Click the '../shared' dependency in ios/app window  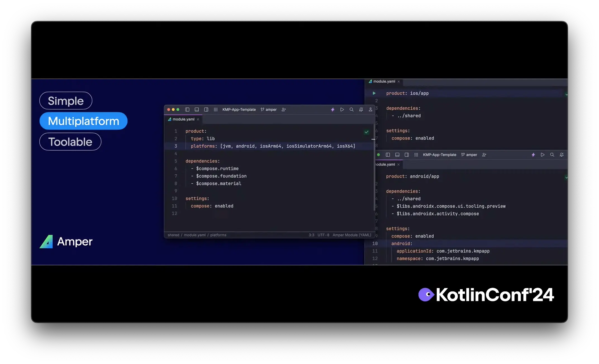pos(409,116)
